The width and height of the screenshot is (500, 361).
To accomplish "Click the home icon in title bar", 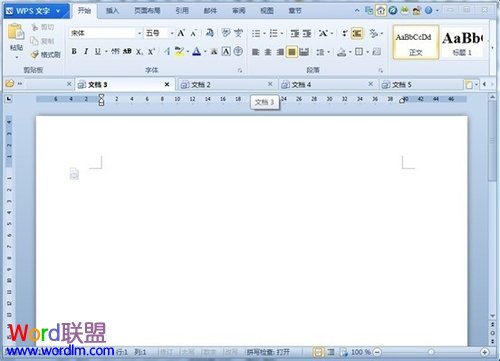I will [x=381, y=11].
